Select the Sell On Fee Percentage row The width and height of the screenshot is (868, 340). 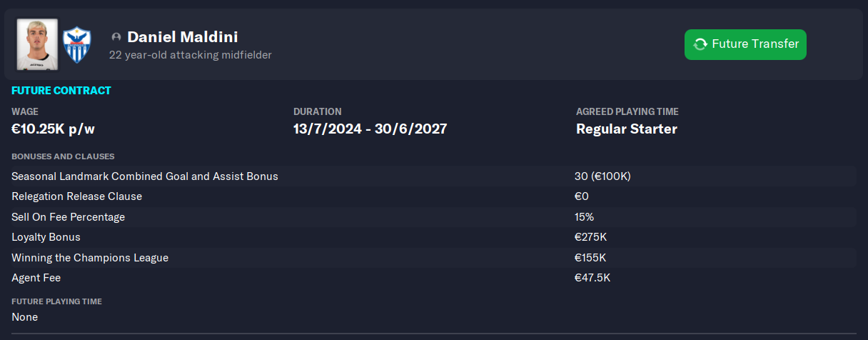pyautogui.click(x=433, y=216)
